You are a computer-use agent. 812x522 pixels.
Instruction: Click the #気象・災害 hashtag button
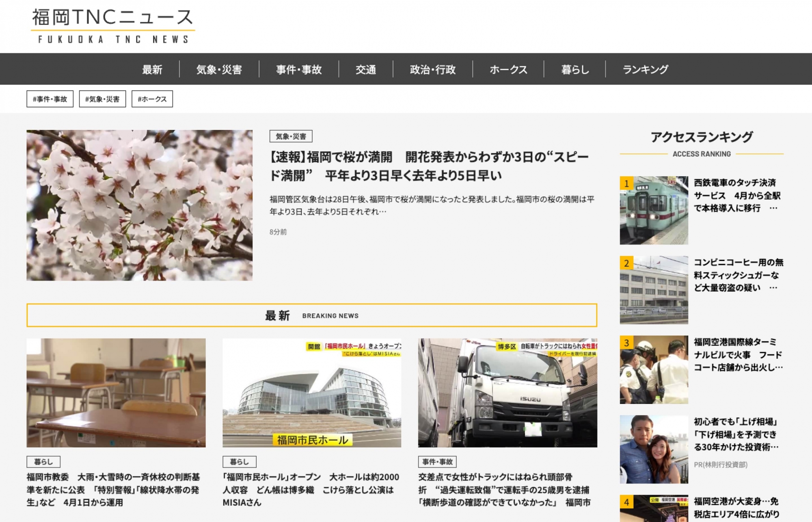[x=102, y=99]
